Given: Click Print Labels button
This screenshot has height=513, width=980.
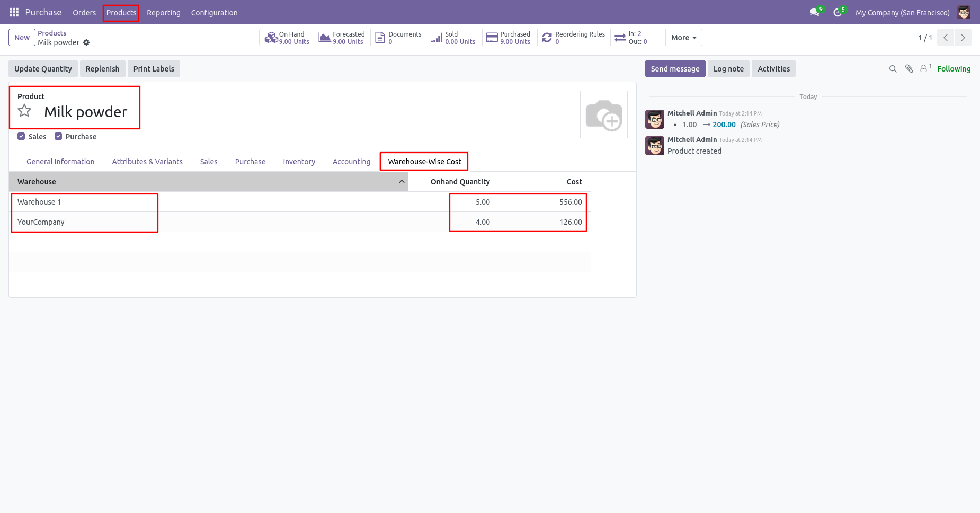Looking at the screenshot, I should click(x=154, y=69).
